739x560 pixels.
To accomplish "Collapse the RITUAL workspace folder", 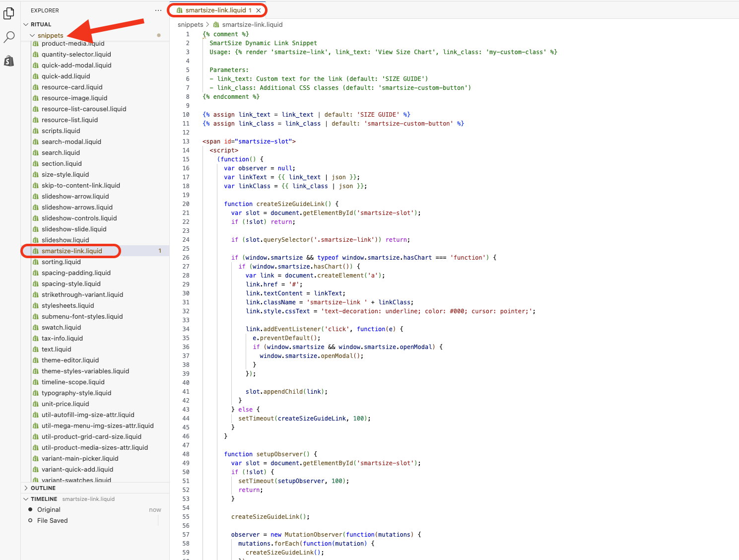I will tap(26, 24).
